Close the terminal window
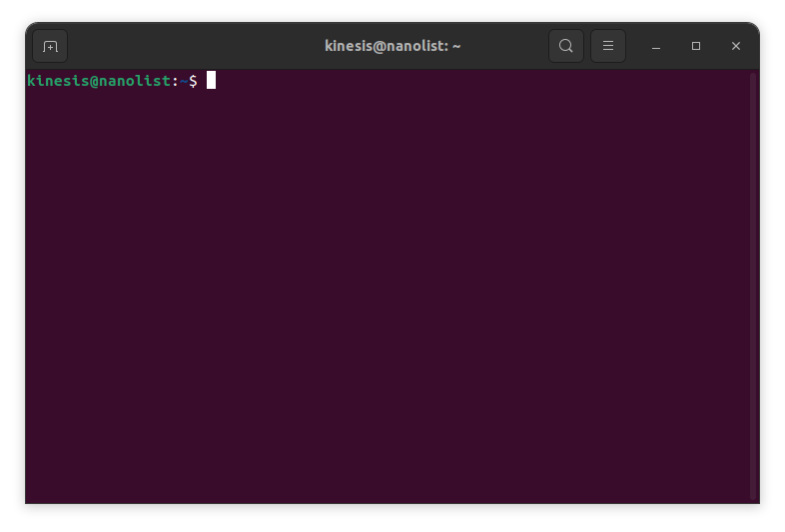 735,46
